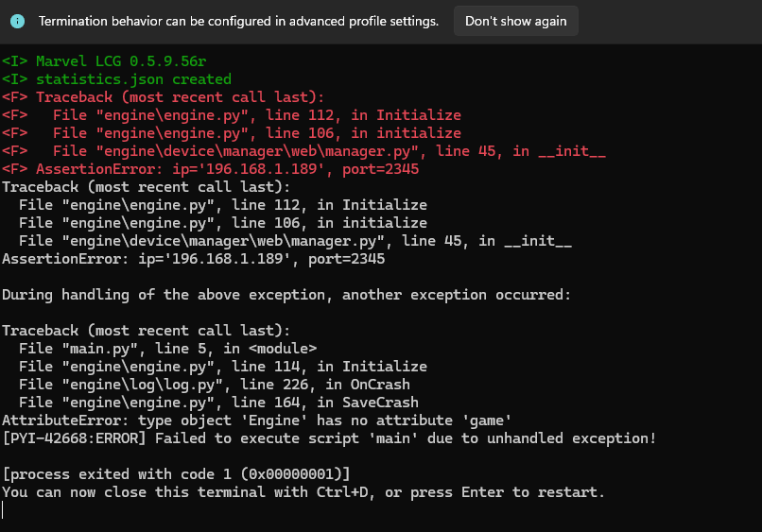Image resolution: width=762 pixels, height=532 pixels.
Task: Click the PYI-42668 ERROR failed script line
Action: [x=329, y=438]
